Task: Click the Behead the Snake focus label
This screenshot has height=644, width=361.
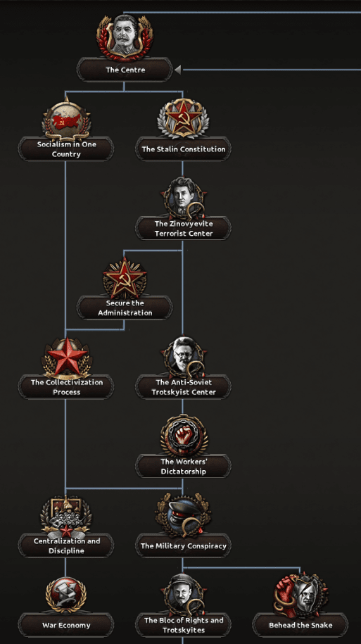Action: click(300, 625)
